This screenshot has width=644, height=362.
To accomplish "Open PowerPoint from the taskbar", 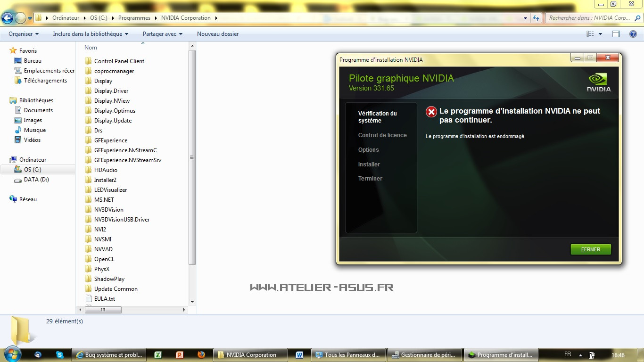I will [179, 354].
